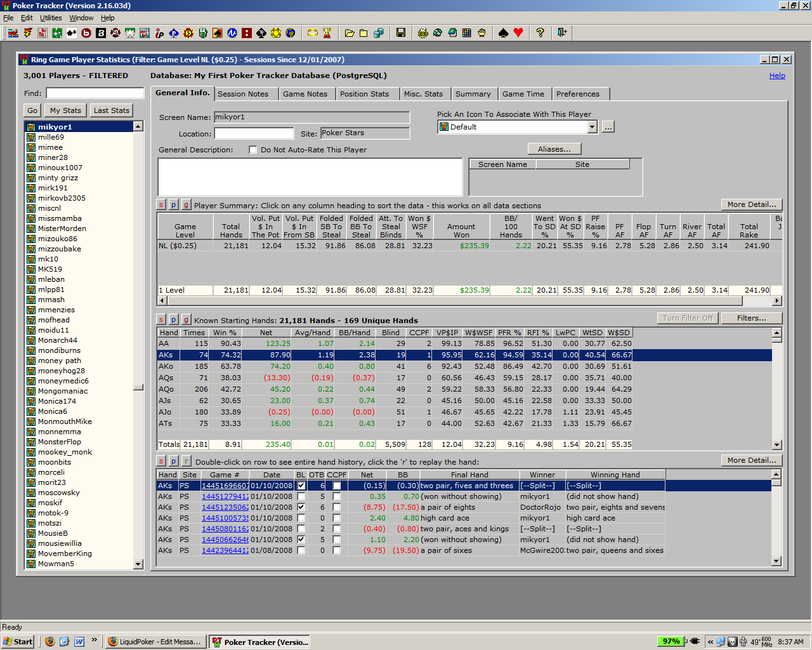This screenshot has height=650, width=812.
Task: Click the gold trophy toolbar icon
Action: pyautogui.click(x=327, y=32)
